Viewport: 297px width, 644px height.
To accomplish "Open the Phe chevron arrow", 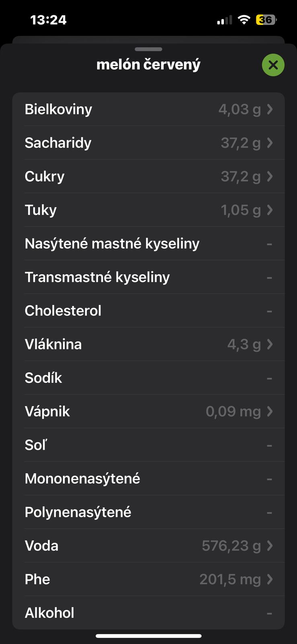I will [270, 579].
